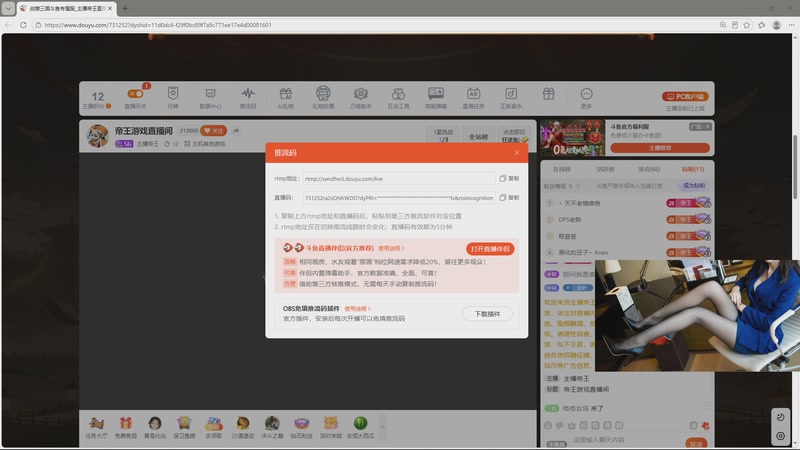Open 使用说明 link for 斗鱼直播伴侣
This screenshot has height=450, width=800.
coord(391,248)
